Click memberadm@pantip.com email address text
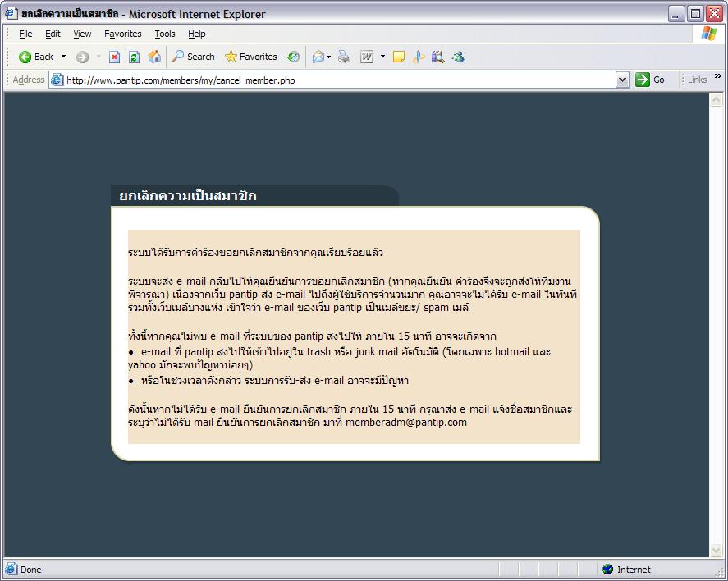This screenshot has width=728, height=581. pyautogui.click(x=405, y=423)
